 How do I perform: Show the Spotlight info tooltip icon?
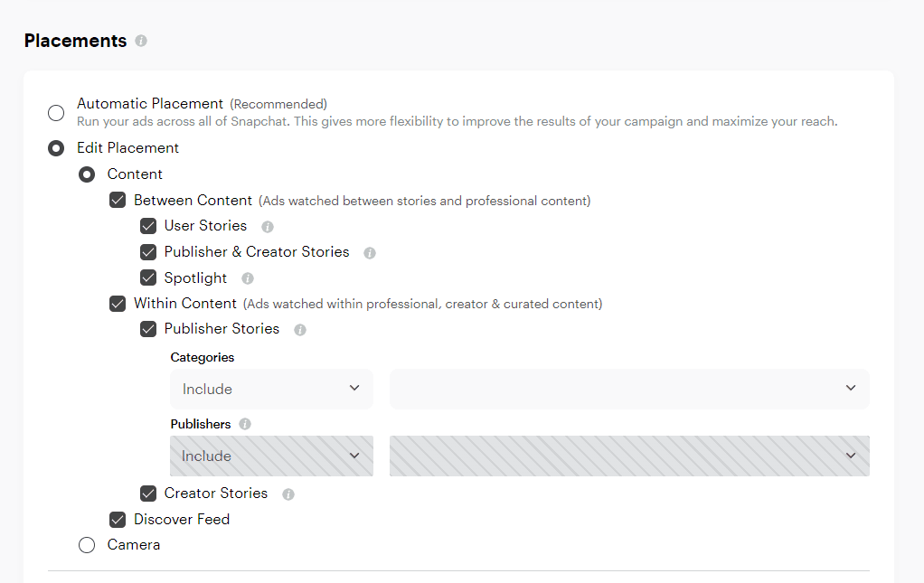(248, 279)
